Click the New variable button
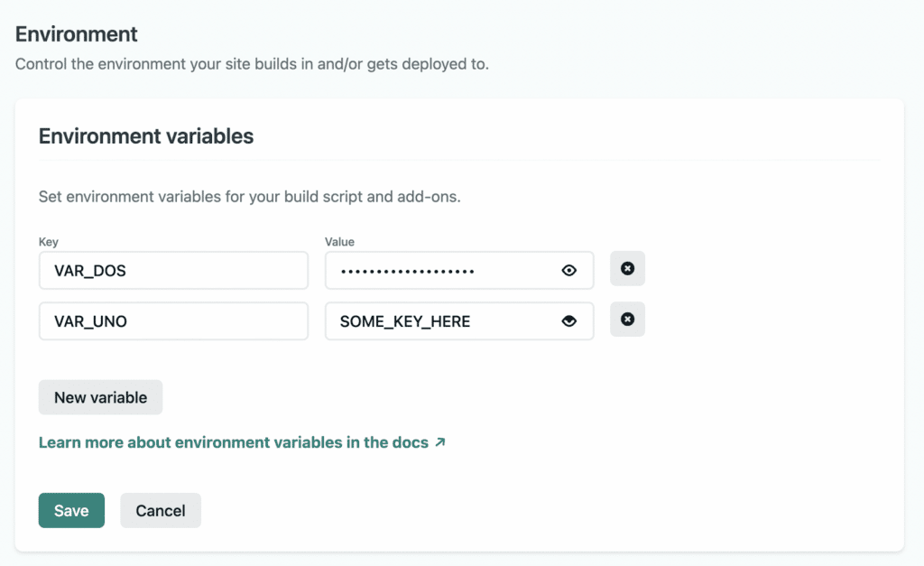 (100, 397)
